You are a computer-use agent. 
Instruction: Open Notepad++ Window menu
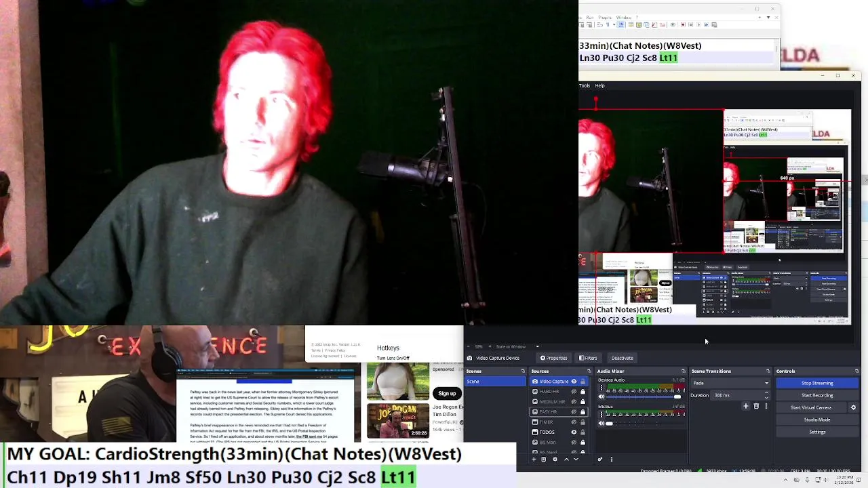tap(624, 18)
